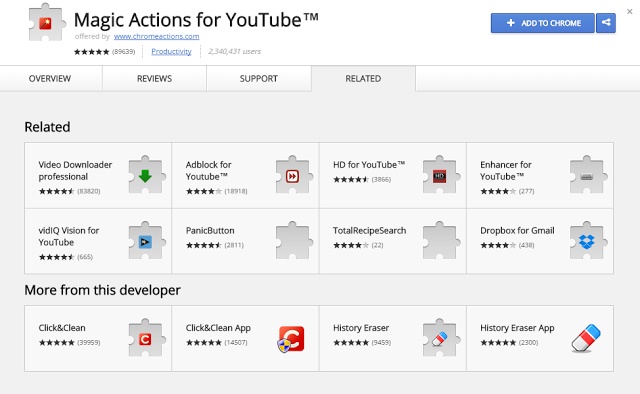
Task: Open Video Downloader professional title
Action: click(x=75, y=171)
